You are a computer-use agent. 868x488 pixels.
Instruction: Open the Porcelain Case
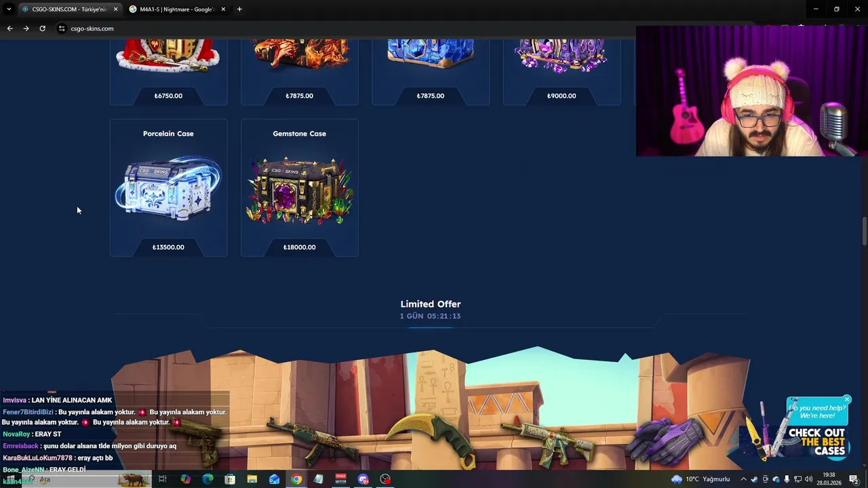[168, 188]
